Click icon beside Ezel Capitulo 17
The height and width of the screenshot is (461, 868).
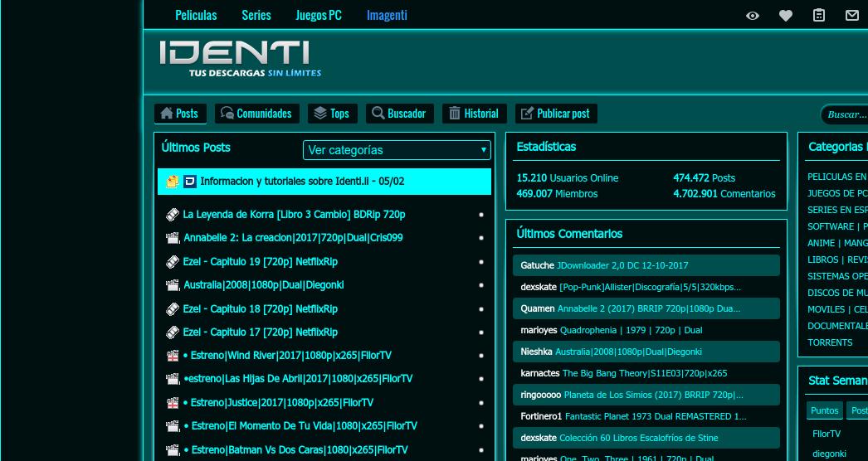172,332
